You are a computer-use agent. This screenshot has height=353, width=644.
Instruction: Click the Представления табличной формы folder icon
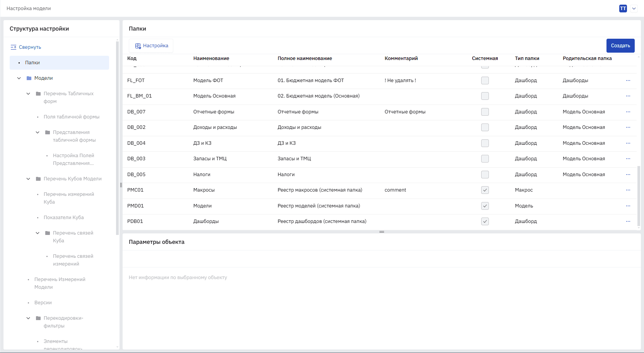[48, 132]
